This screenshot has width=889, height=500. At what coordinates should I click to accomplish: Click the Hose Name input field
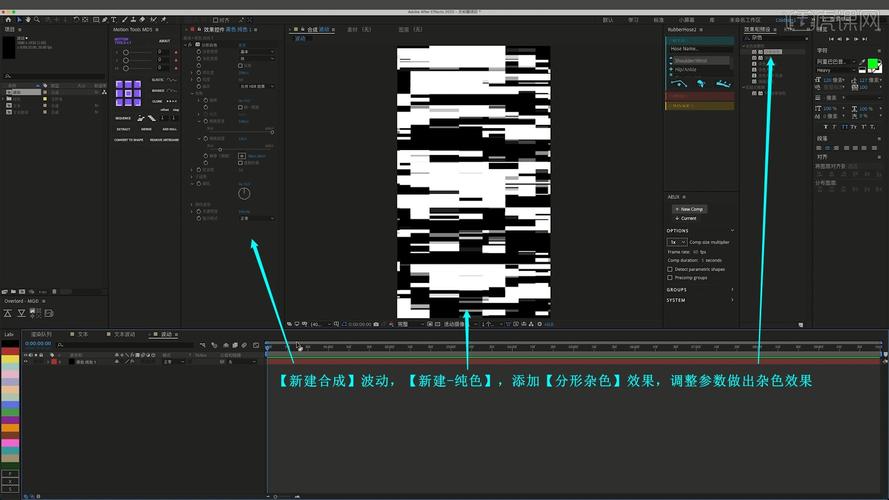tap(701, 49)
